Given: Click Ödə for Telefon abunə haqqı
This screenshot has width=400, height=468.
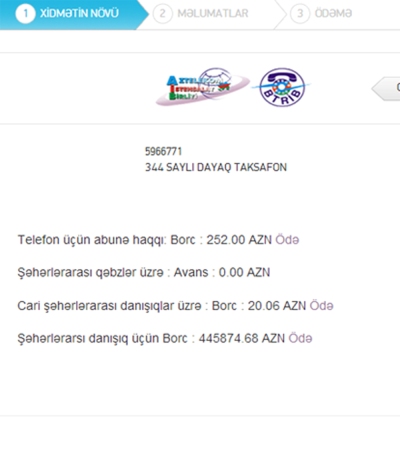Looking at the screenshot, I should click(x=287, y=240).
